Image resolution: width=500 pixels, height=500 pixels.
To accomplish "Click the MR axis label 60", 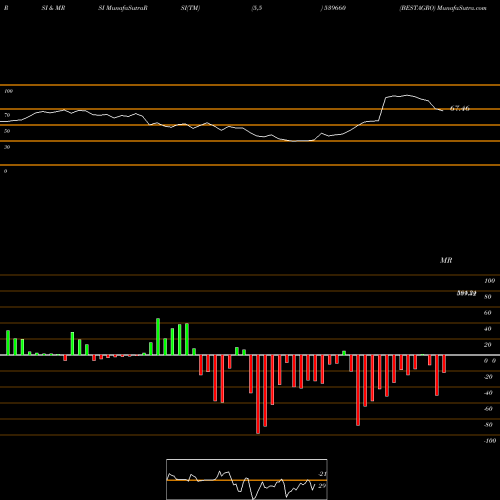I will [488, 313].
